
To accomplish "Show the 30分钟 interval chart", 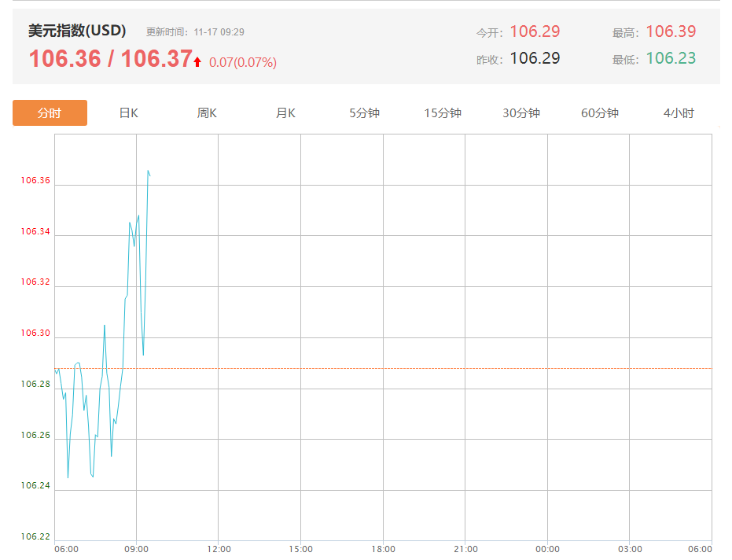I will click(521, 113).
